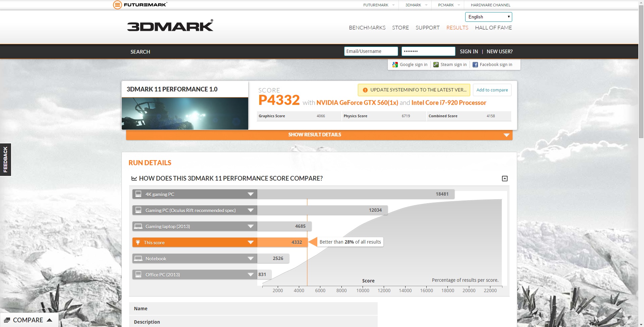Screen dimensions: 644x327
Task: Click the Office PC (2013) monitor icon
Action: click(x=138, y=274)
